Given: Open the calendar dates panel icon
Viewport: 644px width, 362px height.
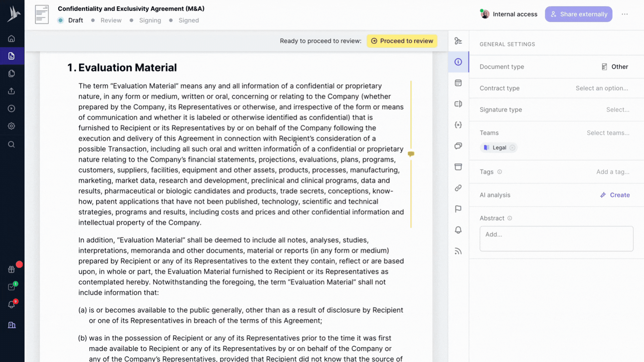Looking at the screenshot, I should (x=458, y=83).
